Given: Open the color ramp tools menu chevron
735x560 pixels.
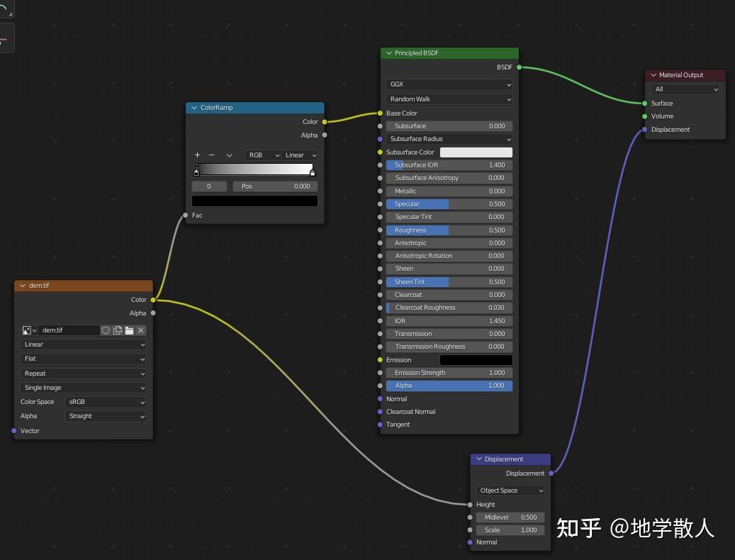Looking at the screenshot, I should point(229,155).
